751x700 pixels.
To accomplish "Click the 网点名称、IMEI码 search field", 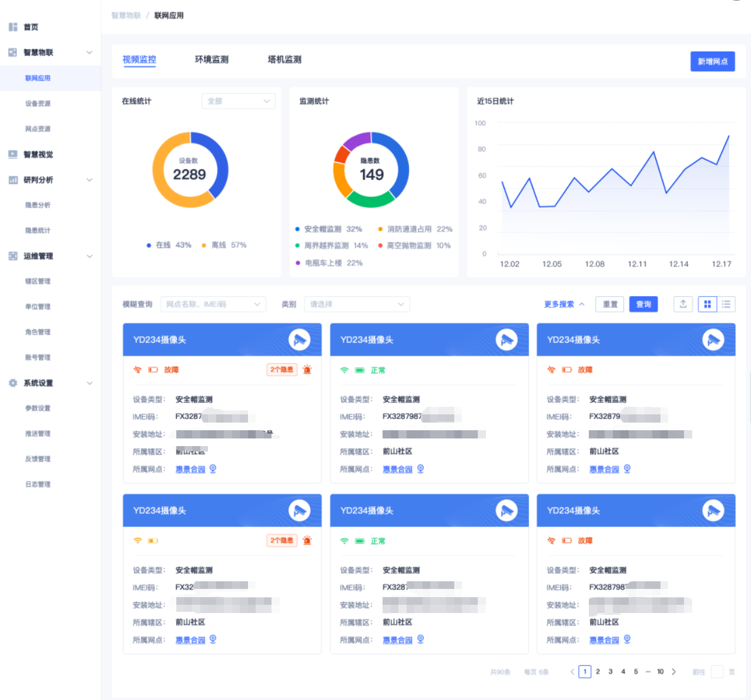I will pyautogui.click(x=213, y=304).
